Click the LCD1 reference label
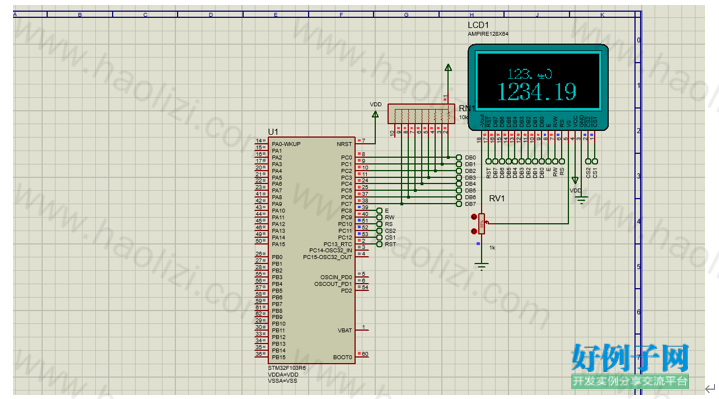This screenshot has height=399, width=719. [478, 25]
